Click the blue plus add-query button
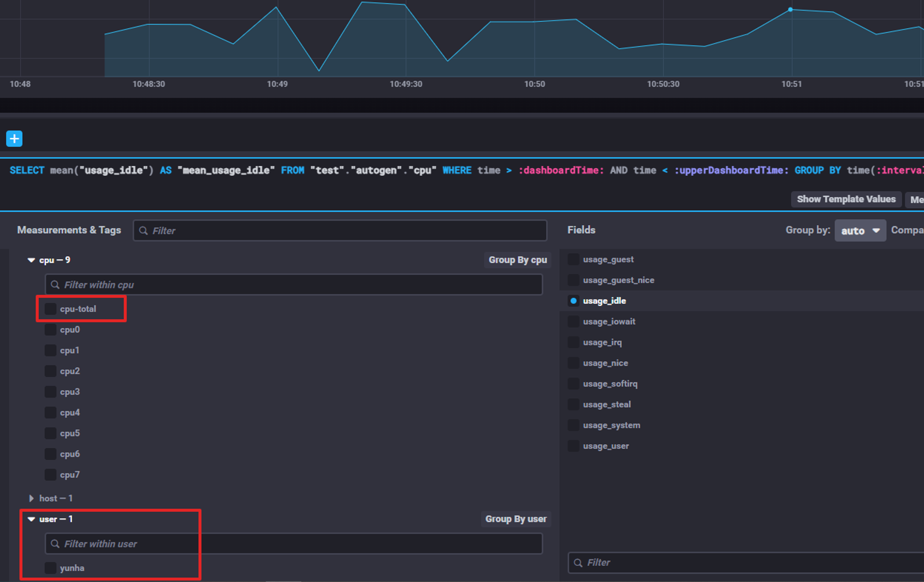The image size is (924, 582). tap(14, 139)
